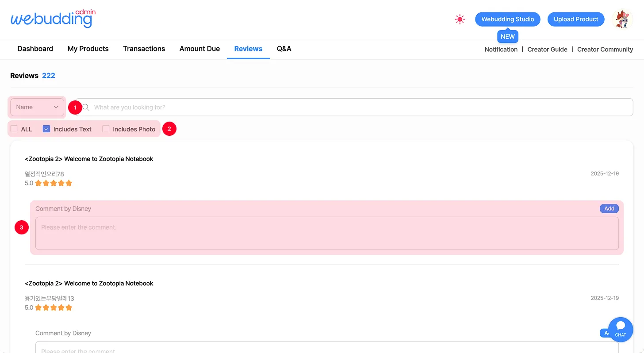
Task: Click the comment box under 열정적인오리78's review
Action: click(327, 233)
